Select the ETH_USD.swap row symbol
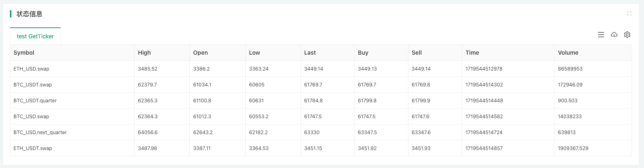The image size is (644, 168). [31, 69]
